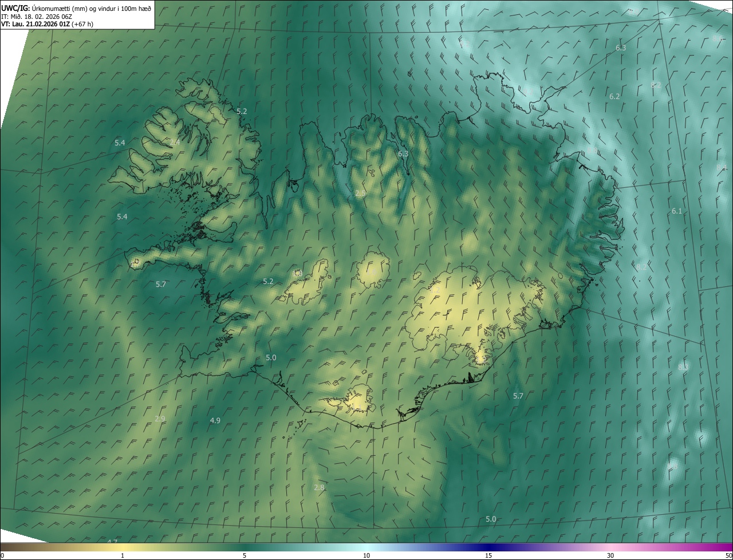The width and height of the screenshot is (733, 560).
Task: Click the colorbar tick label 10
Action: (366, 555)
